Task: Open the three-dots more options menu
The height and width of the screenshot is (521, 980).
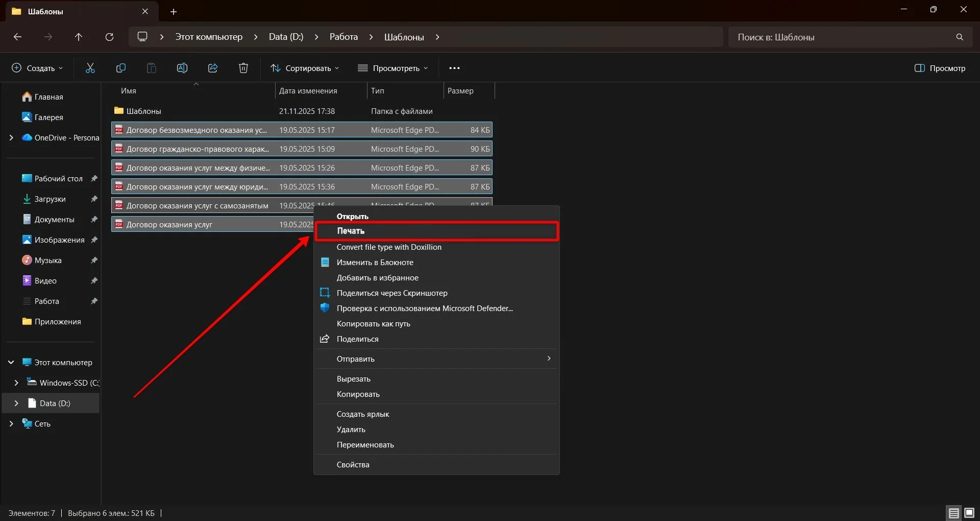Action: [454, 68]
